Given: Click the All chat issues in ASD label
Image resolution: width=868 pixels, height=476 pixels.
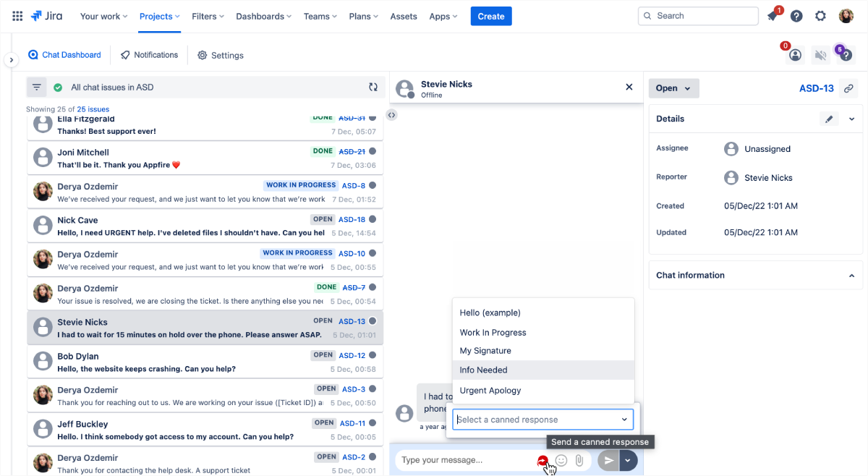Looking at the screenshot, I should [x=112, y=88].
